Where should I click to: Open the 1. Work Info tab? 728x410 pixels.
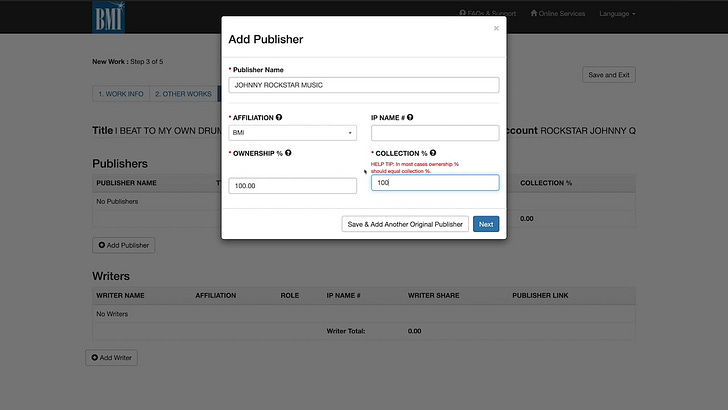pos(121,94)
